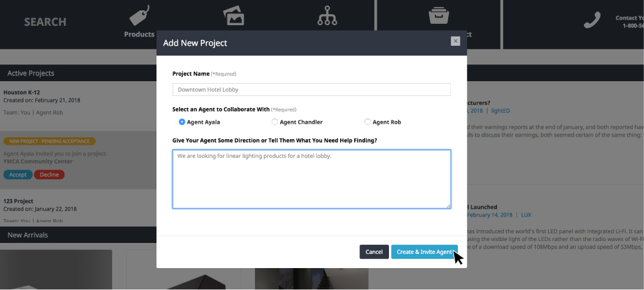Image resolution: width=644 pixels, height=290 pixels.
Task: Click the Add New Project dialog title
Action: (x=195, y=43)
